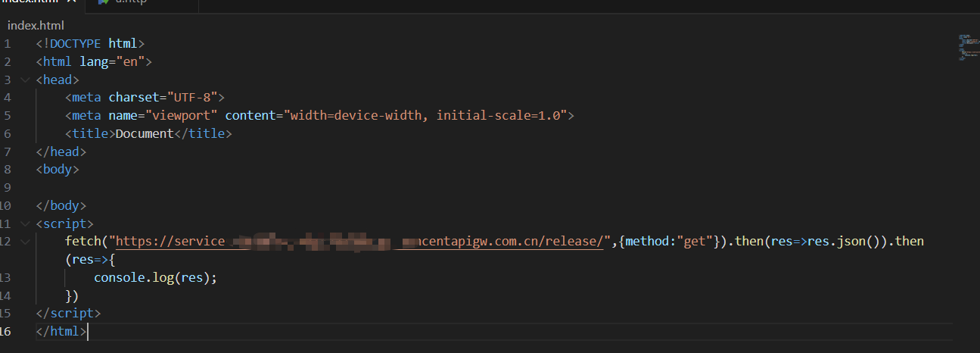Click the method:"get" option text
The image size is (980, 353).
point(667,242)
